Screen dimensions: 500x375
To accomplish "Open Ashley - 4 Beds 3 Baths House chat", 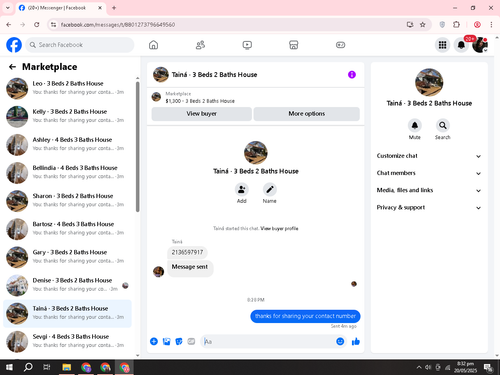I will pyautogui.click(x=68, y=144).
